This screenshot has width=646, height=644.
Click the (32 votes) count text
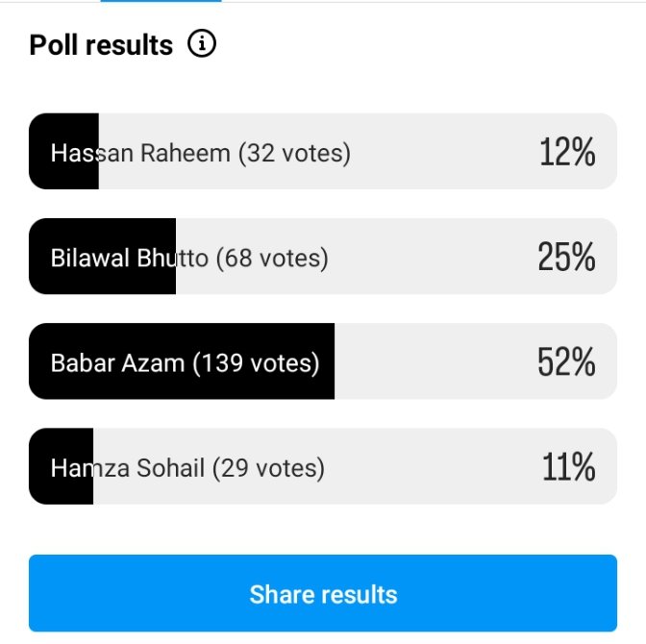[x=294, y=153]
